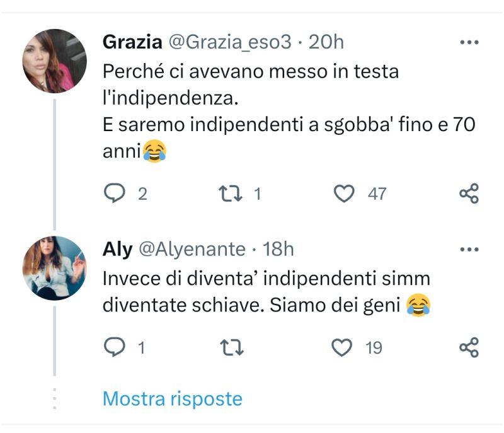Reply to Grazia's tweet

(x=114, y=193)
